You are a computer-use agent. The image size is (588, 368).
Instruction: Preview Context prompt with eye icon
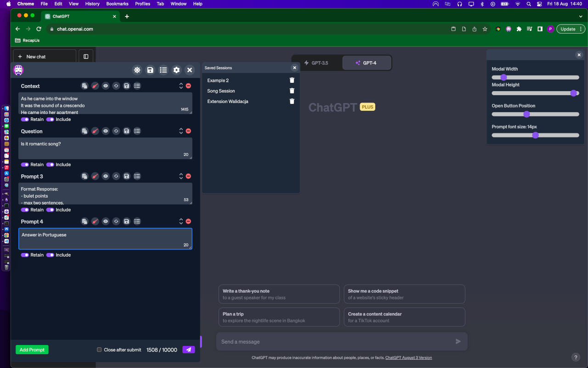[106, 86]
